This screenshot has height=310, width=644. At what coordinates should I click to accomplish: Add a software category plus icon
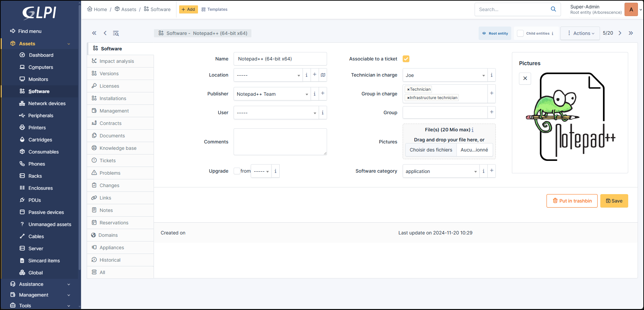(x=492, y=171)
